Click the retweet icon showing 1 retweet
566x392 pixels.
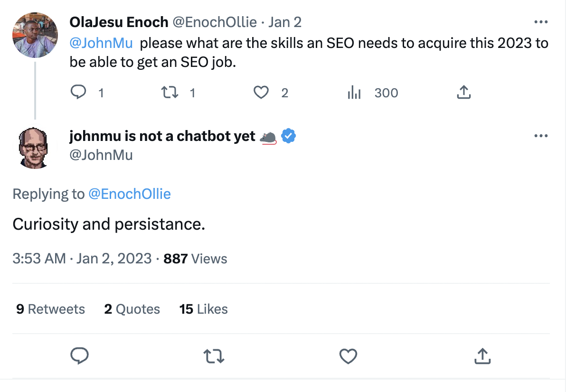click(170, 93)
